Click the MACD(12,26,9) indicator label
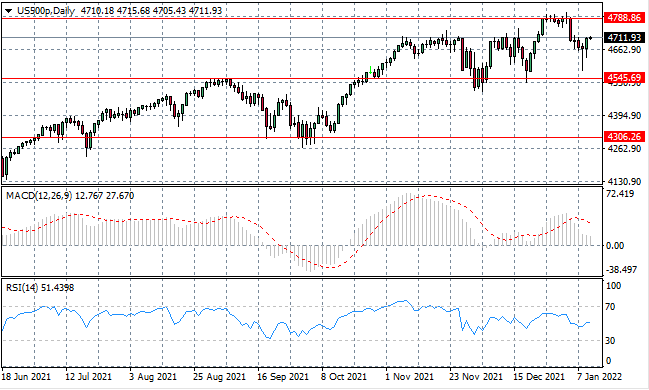 click(38, 195)
